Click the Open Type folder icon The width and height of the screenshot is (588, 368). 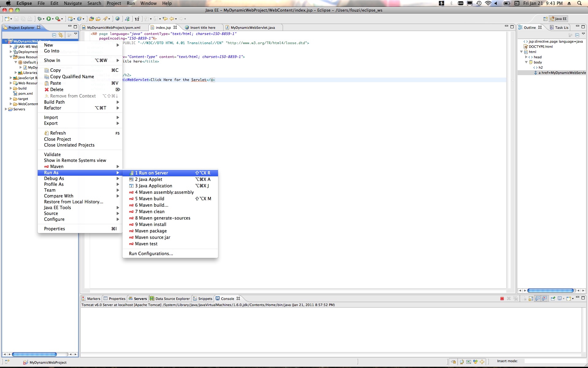coord(91,19)
